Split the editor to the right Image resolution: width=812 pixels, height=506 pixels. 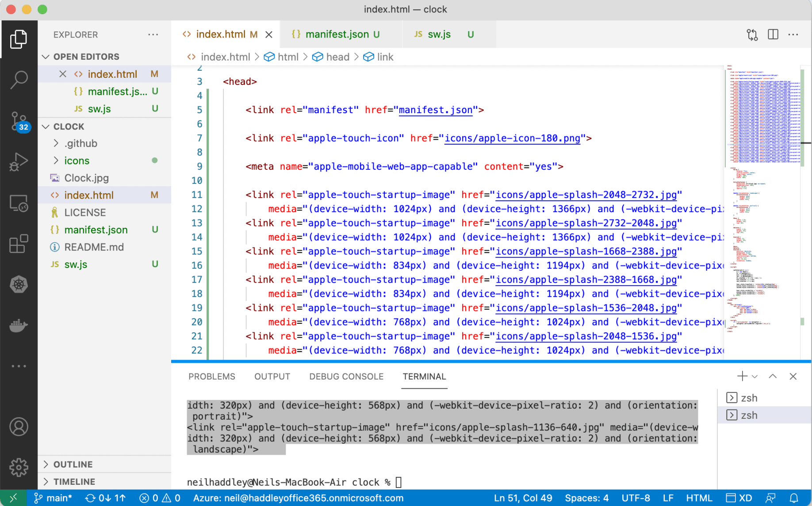pyautogui.click(x=773, y=34)
